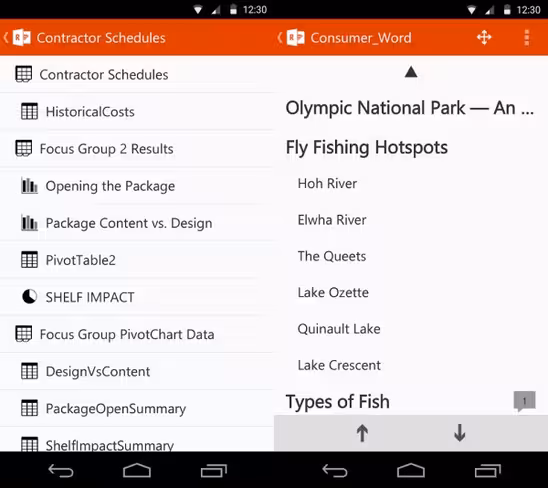Image resolution: width=548 pixels, height=488 pixels.
Task: Tap the comment bubble next to Types of Fish
Action: point(524,401)
